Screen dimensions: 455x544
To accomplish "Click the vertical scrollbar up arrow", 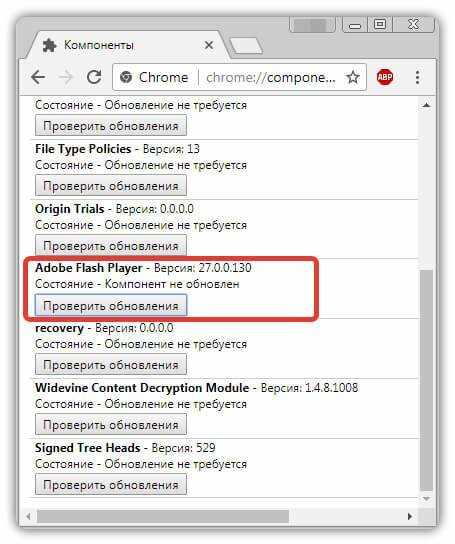I will coord(427,104).
